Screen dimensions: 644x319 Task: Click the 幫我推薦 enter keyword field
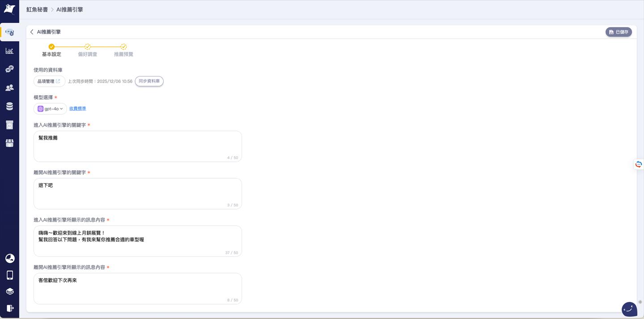(137, 146)
